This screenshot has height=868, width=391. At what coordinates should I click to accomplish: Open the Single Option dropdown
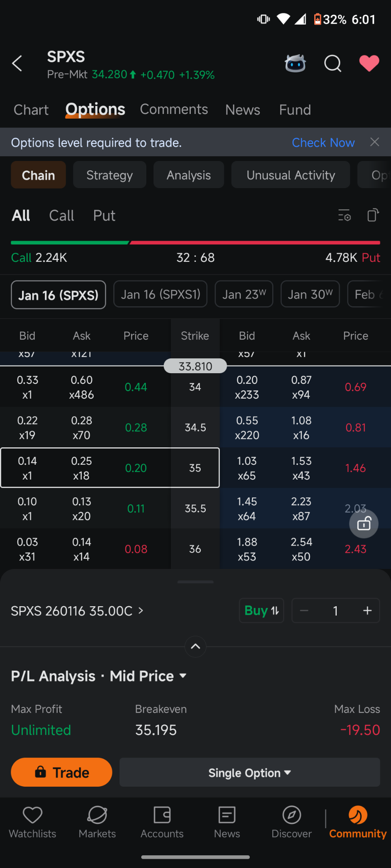point(249,773)
